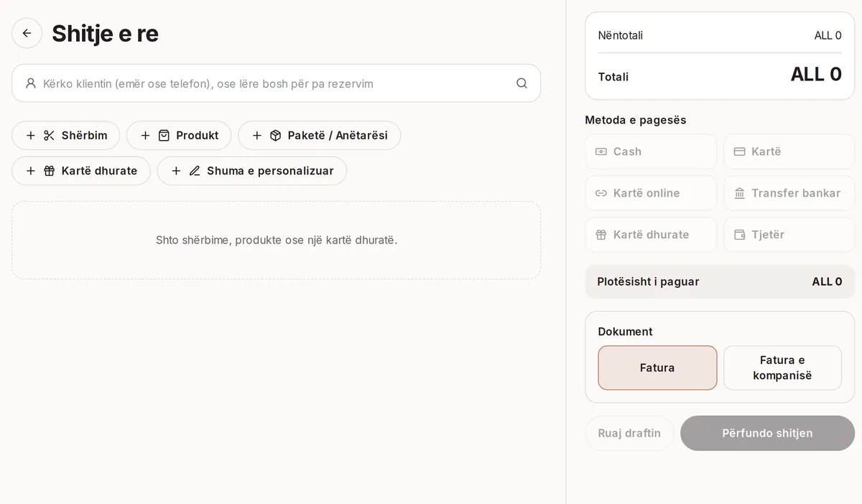
Task: Select Kartë payment method
Action: pos(789,151)
